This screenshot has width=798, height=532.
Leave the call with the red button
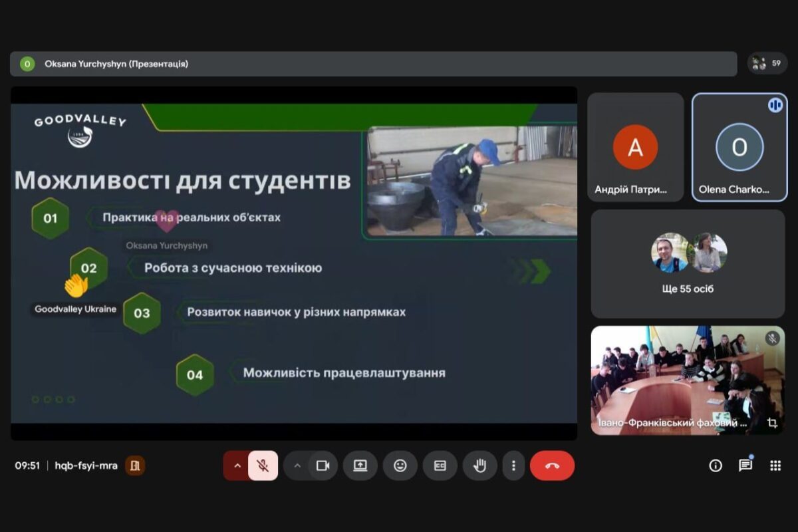pos(552,465)
